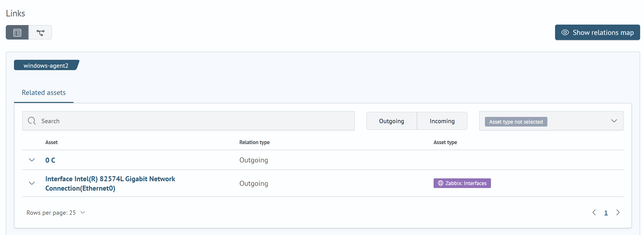Image resolution: width=644 pixels, height=235 pixels.
Task: Click the globe icon on Zabbix tag
Action: pyautogui.click(x=440, y=183)
